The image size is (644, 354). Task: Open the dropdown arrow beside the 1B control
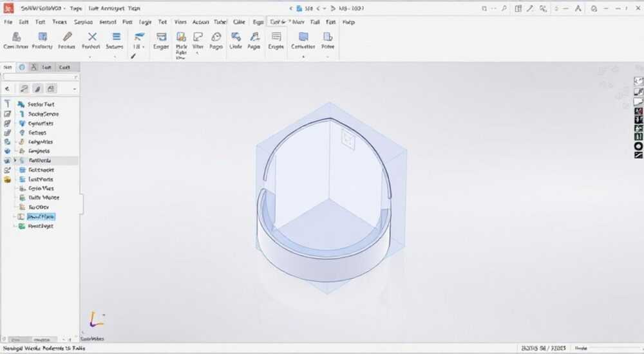(x=144, y=47)
